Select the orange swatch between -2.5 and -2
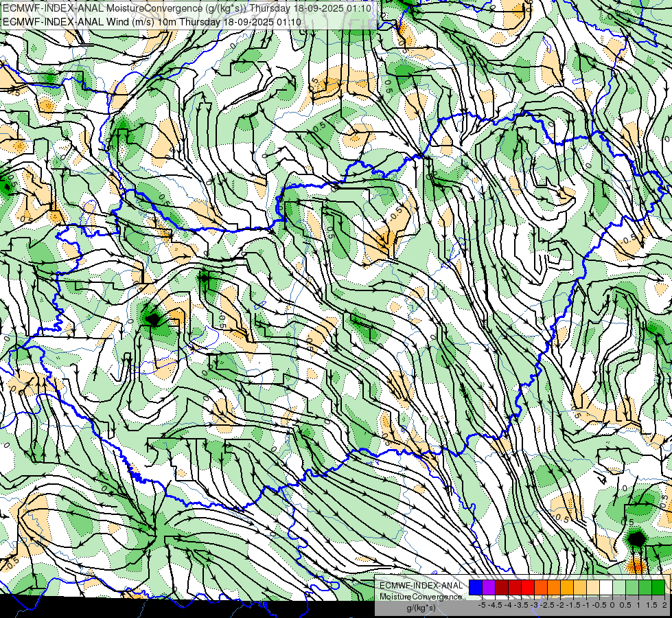The width and height of the screenshot is (672, 618). (554, 588)
